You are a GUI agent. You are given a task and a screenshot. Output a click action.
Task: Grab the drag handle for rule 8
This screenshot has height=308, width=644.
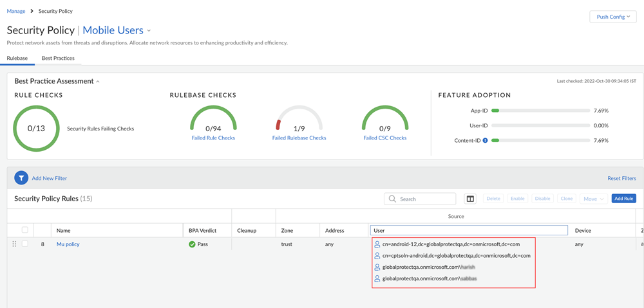14,244
